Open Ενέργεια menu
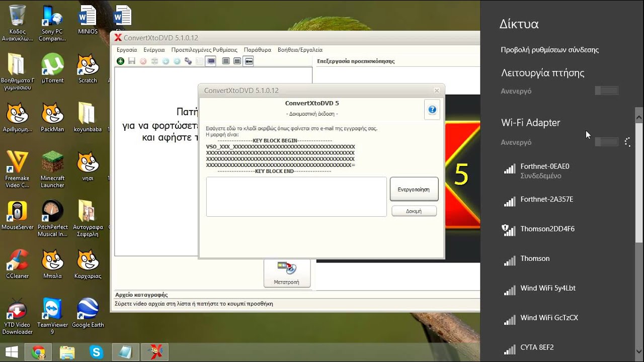Screen dimensions: 644x362 pyautogui.click(x=154, y=50)
